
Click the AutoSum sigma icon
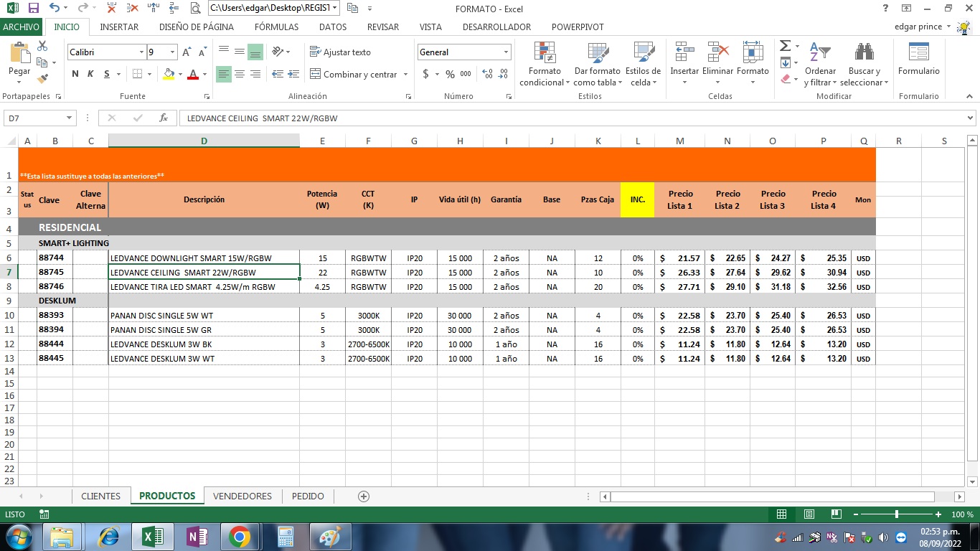click(x=786, y=46)
